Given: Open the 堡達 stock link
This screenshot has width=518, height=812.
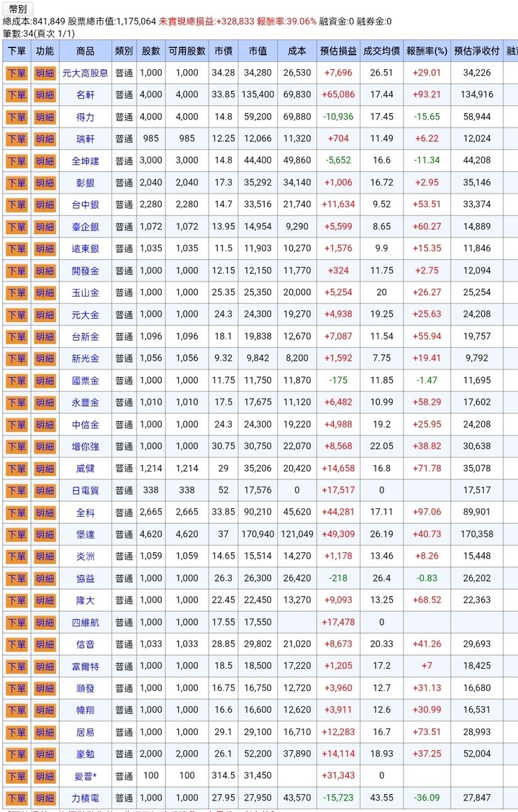Looking at the screenshot, I should point(86,534).
